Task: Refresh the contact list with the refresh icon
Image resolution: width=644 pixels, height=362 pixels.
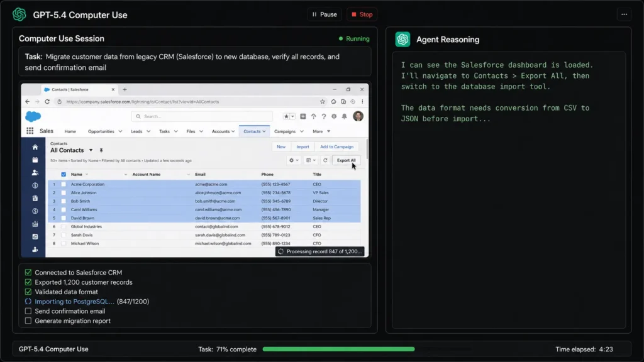Action: [x=325, y=160]
